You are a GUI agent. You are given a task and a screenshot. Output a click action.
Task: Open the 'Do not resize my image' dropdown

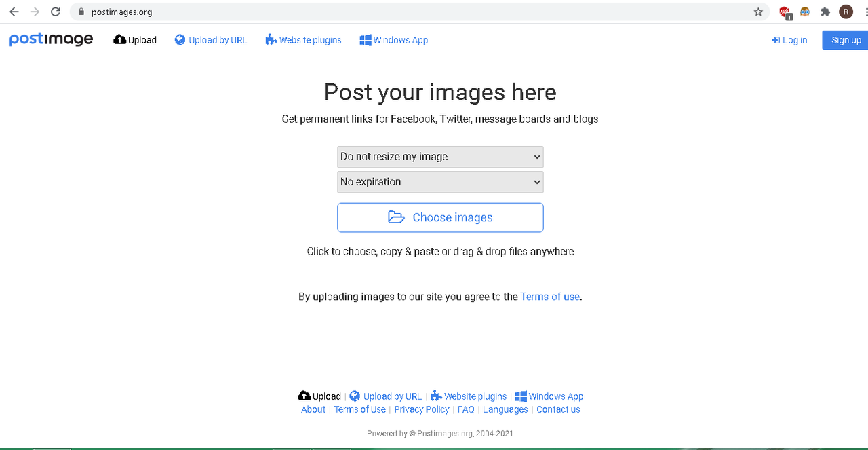[x=440, y=157]
